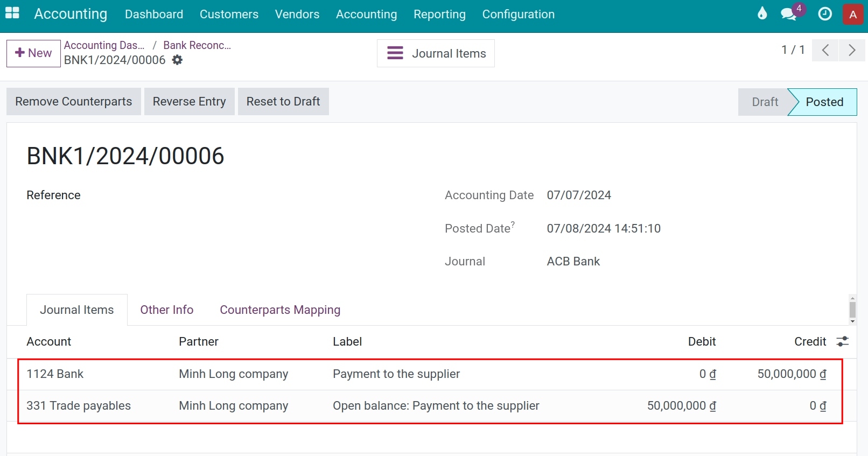Click the Journal value ACB Bank
The image size is (868, 456).
[573, 261]
